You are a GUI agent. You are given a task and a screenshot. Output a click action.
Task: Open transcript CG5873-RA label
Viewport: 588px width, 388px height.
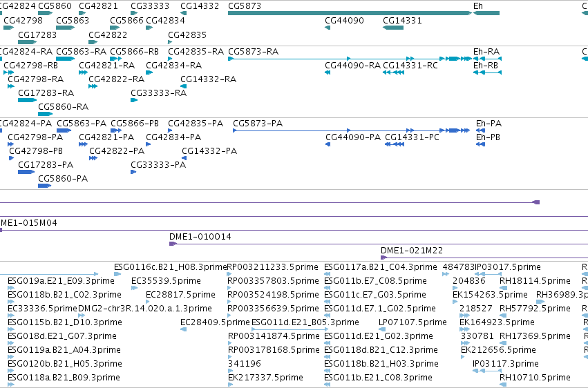pyautogui.click(x=253, y=51)
